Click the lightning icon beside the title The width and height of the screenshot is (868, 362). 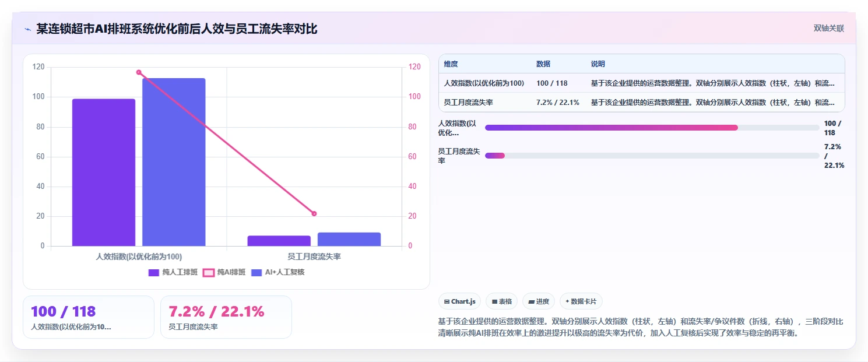28,29
